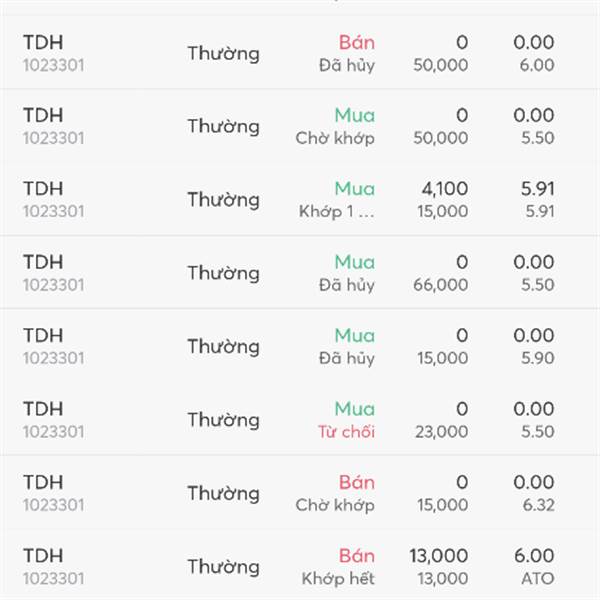Click the 4,100 matched quantity value
The height and width of the screenshot is (600, 600).
445,189
